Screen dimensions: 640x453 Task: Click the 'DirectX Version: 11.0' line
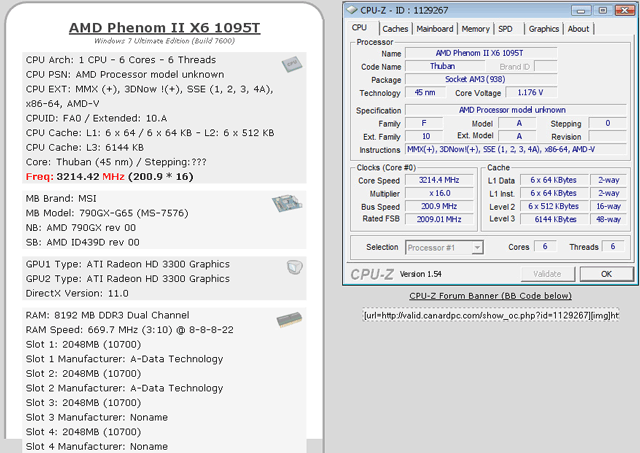77,293
